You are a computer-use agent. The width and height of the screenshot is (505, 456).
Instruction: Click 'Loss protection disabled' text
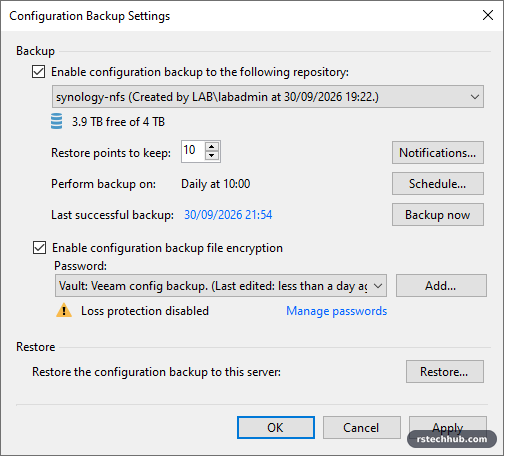(x=145, y=311)
